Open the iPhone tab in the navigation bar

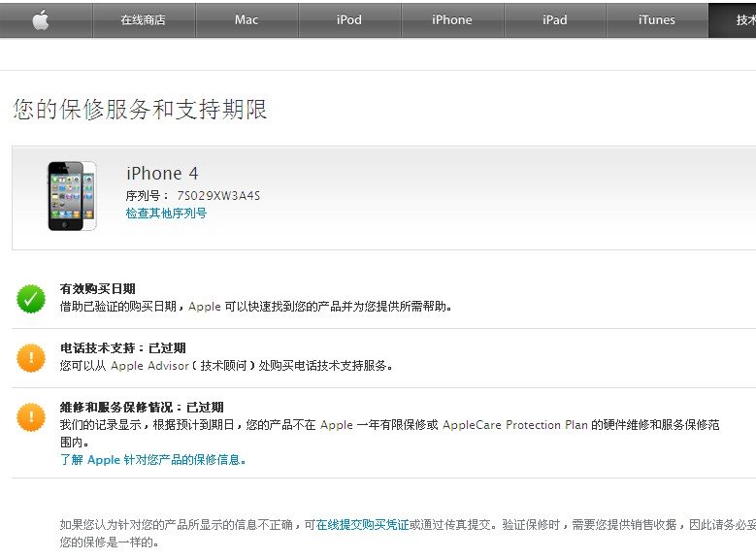(x=452, y=19)
